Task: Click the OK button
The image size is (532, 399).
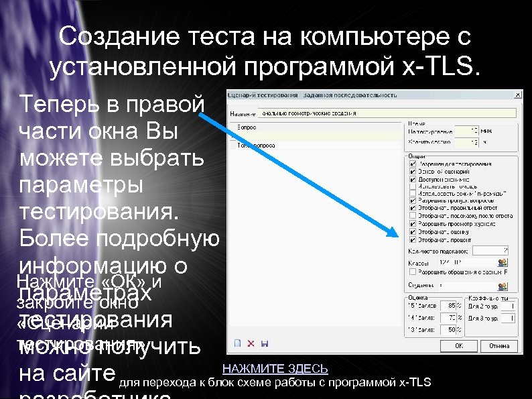Action: coord(459,346)
